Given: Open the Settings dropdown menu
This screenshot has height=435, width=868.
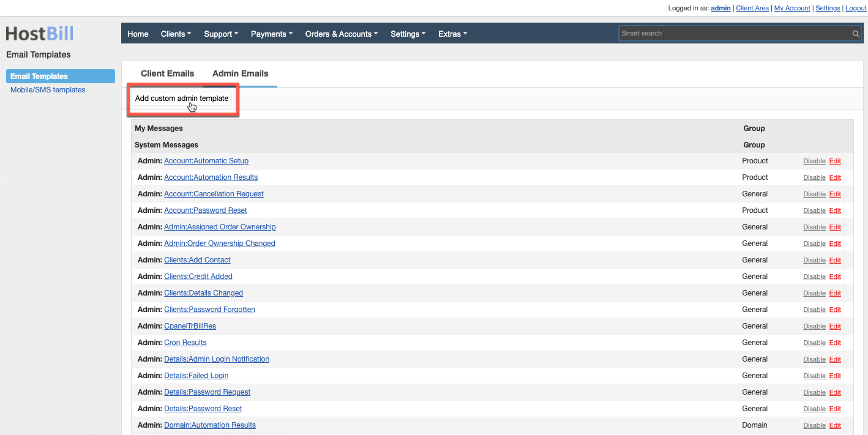Looking at the screenshot, I should point(408,34).
